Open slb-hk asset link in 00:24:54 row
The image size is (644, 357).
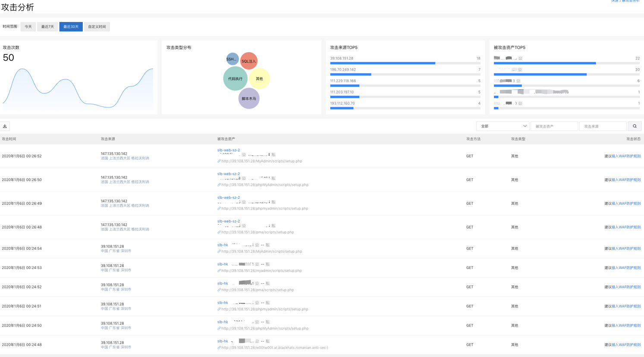[x=223, y=245]
